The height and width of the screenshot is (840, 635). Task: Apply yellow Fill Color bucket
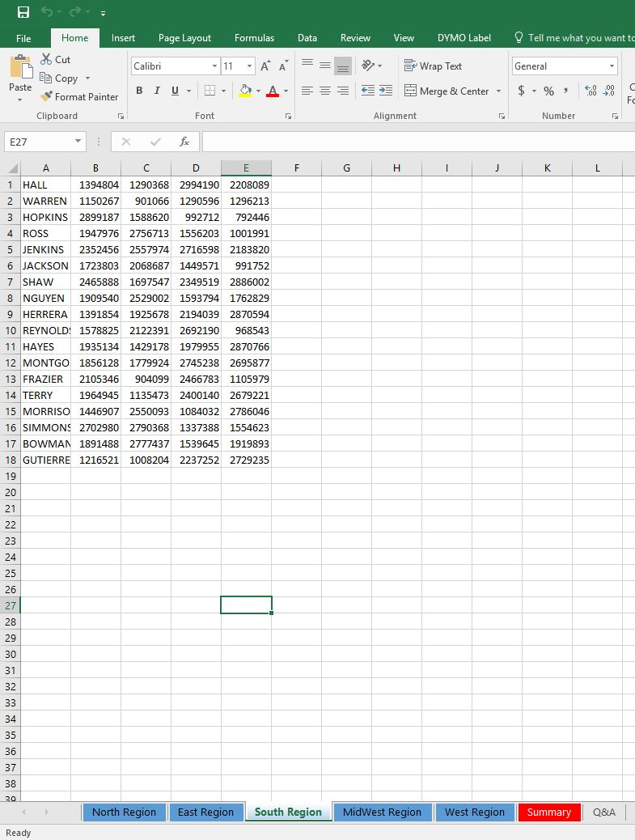245,91
